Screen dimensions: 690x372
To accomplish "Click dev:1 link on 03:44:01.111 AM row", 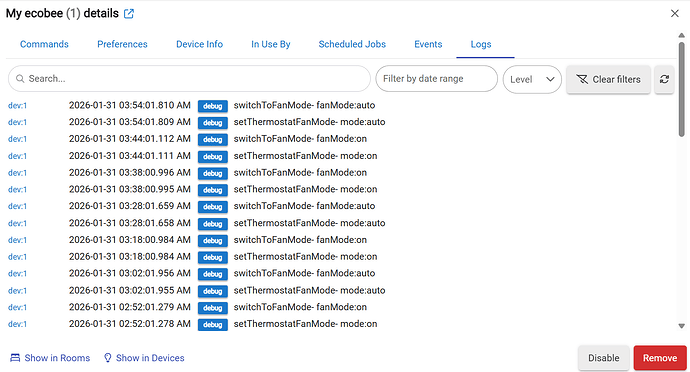I will click(18, 156).
